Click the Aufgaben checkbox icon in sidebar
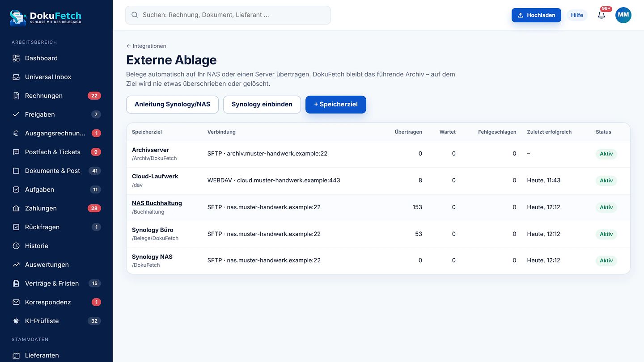Screen dimensions: 644x362 [x=16, y=189]
